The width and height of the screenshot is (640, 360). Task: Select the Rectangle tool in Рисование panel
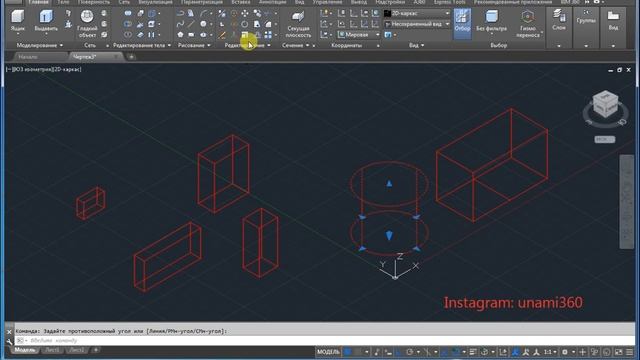coord(191,35)
